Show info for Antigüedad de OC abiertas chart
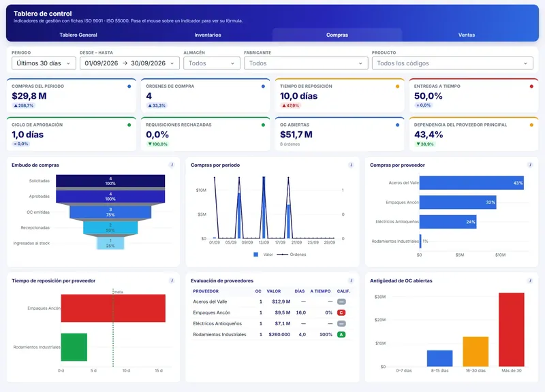Image resolution: width=545 pixels, height=392 pixels. point(530,280)
